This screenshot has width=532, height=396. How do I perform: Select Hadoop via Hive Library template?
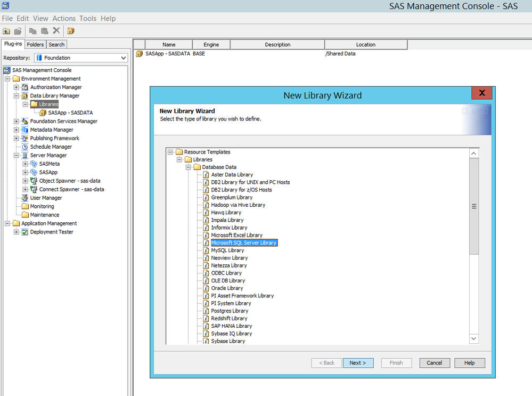tap(238, 205)
